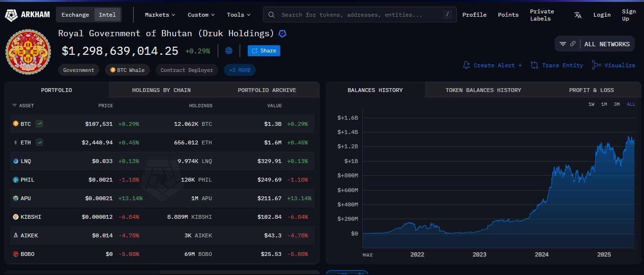Open the language translate icon
Viewport: 644px width, 275px height.
578,15
